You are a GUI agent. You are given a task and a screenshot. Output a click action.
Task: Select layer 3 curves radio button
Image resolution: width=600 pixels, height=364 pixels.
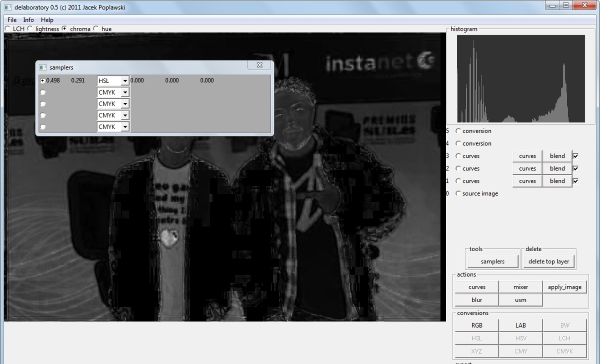click(x=459, y=156)
